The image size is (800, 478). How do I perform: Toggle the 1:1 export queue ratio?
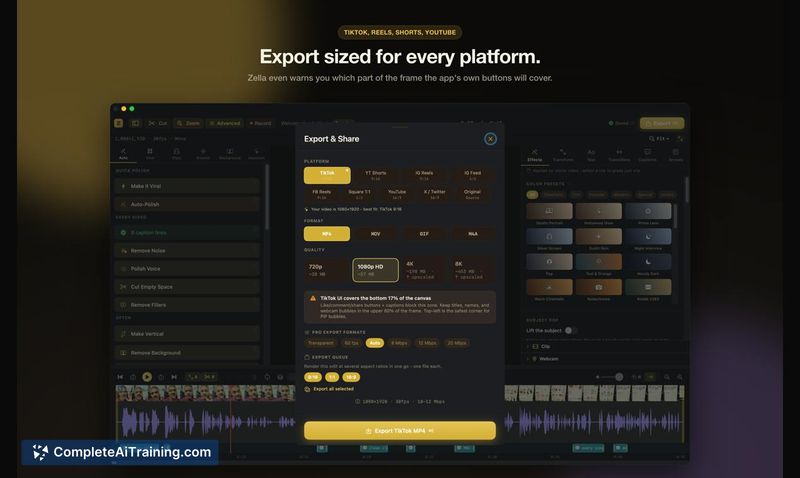[x=332, y=377]
